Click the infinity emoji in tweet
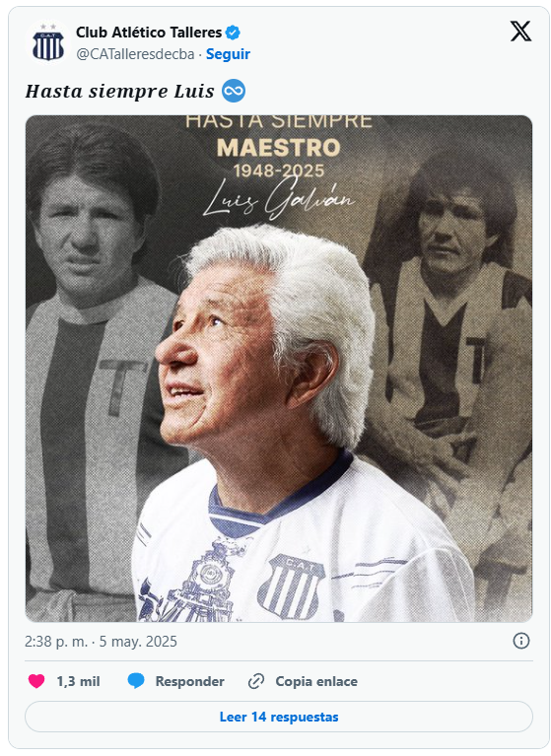This screenshot has height=756, width=551. [x=234, y=91]
